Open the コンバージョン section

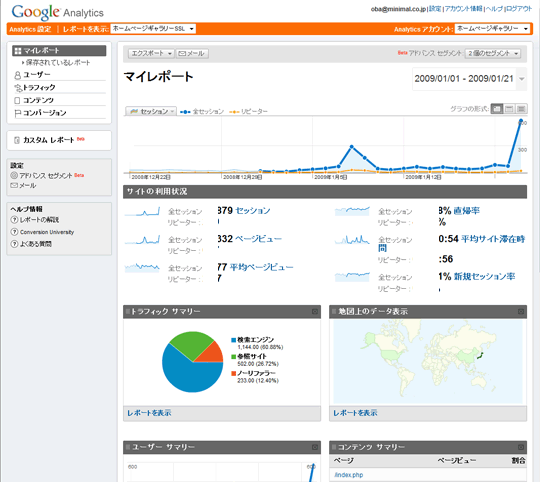click(44, 113)
